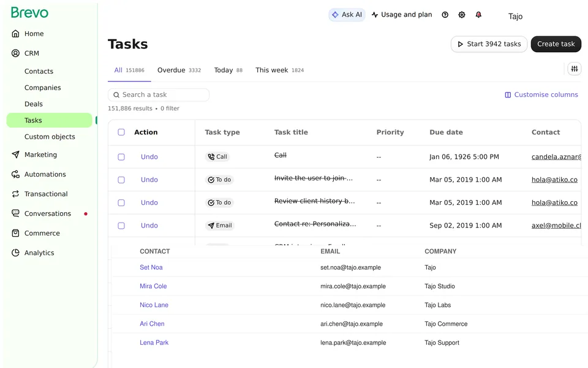Click the To do badge for Invite the user row
The height and width of the screenshot is (368, 588).
click(219, 180)
